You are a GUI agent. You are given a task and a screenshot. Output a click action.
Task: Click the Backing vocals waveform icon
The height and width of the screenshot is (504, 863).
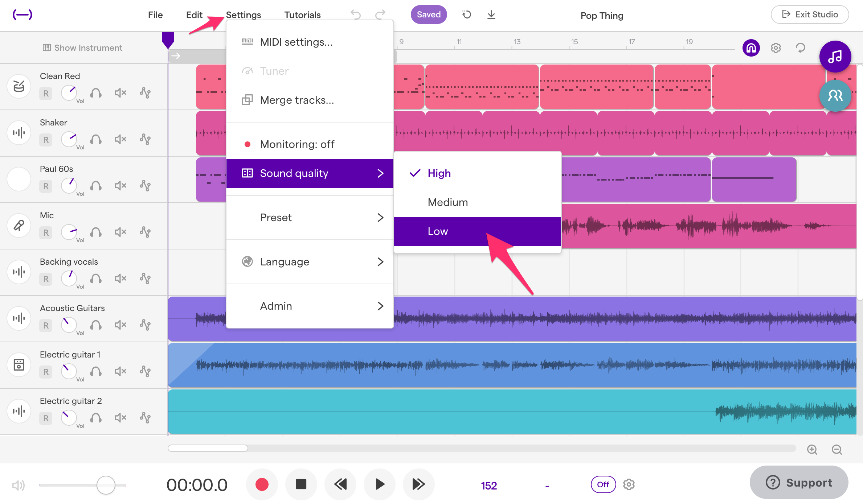point(19,272)
